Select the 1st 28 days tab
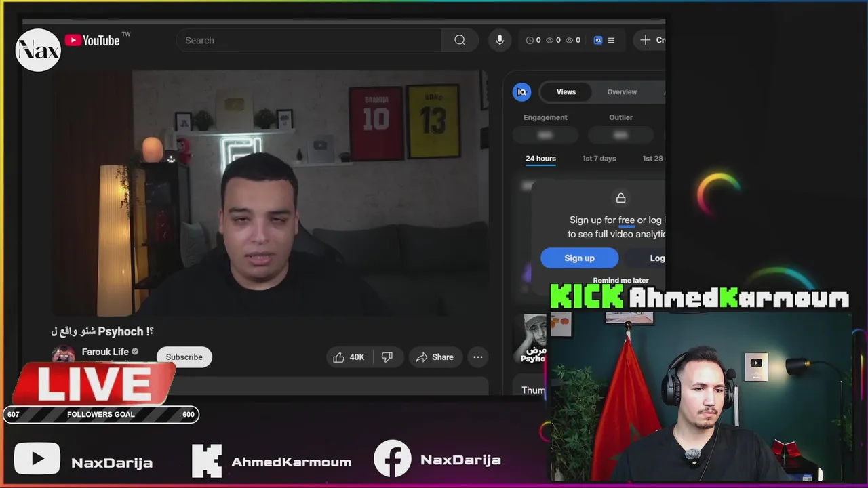Viewport: 868px width, 488px height. 653,159
